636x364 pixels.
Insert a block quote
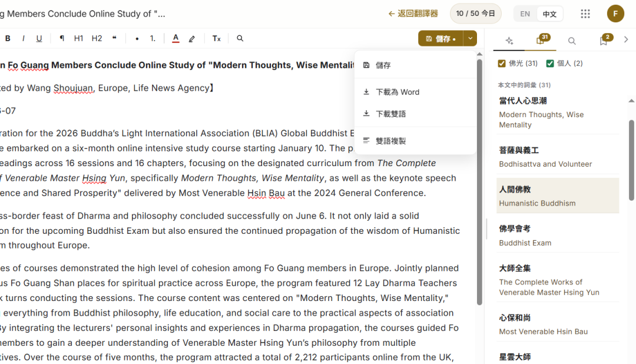[x=114, y=38]
